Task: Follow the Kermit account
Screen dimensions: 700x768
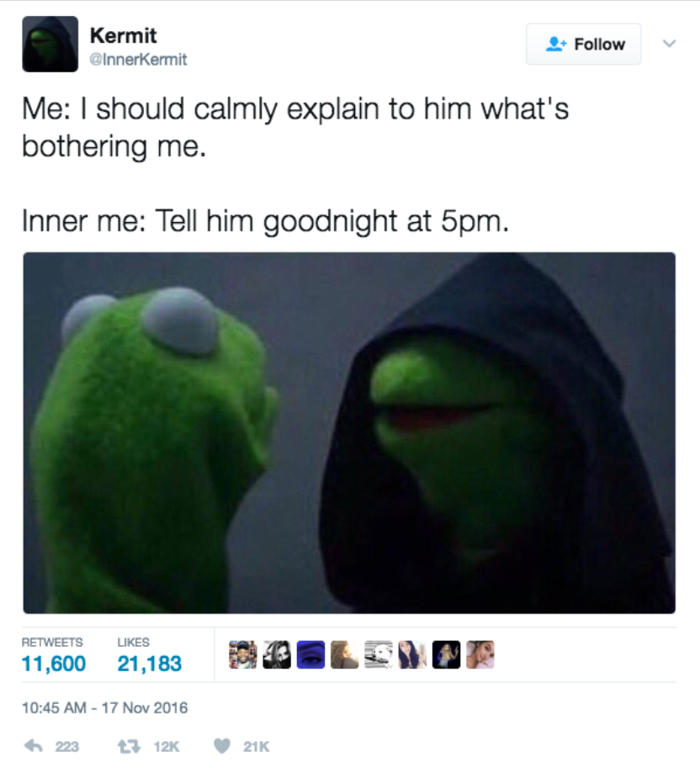Action: click(x=583, y=44)
